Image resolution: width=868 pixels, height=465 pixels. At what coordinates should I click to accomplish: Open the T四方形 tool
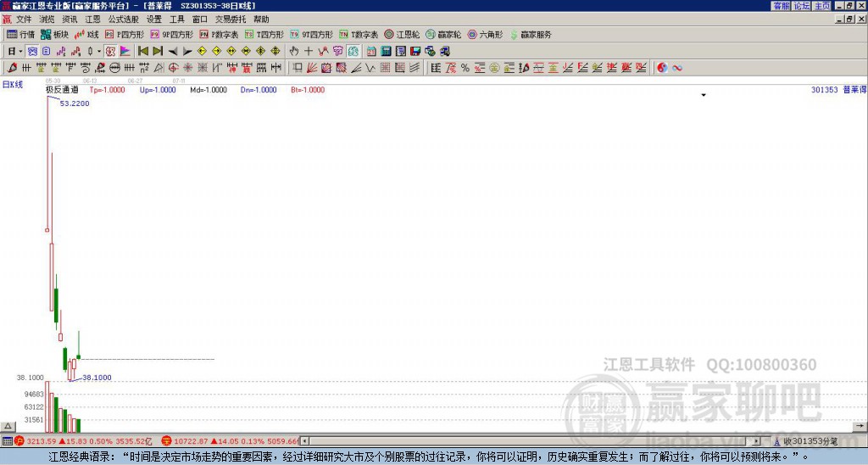[264, 34]
